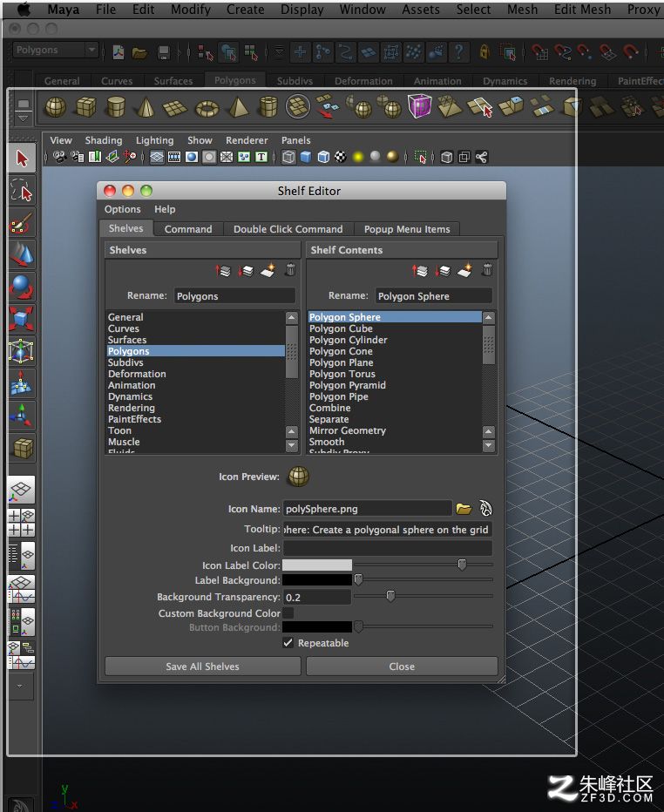Screen dimensions: 664x812
Task: Open the Create menu in menu bar
Action: click(246, 10)
